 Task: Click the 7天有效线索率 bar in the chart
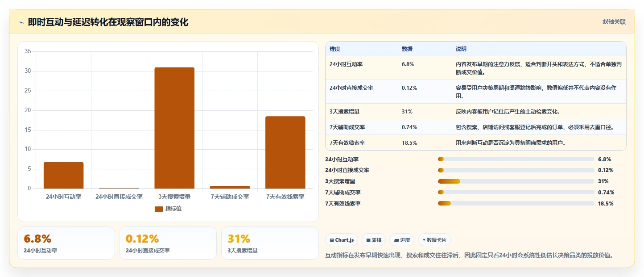285,152
